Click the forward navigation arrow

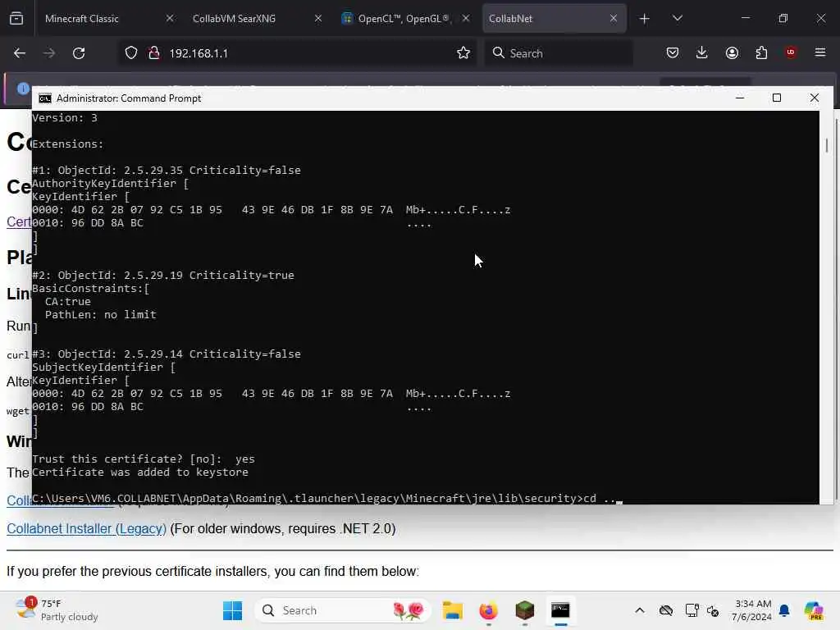coord(48,53)
